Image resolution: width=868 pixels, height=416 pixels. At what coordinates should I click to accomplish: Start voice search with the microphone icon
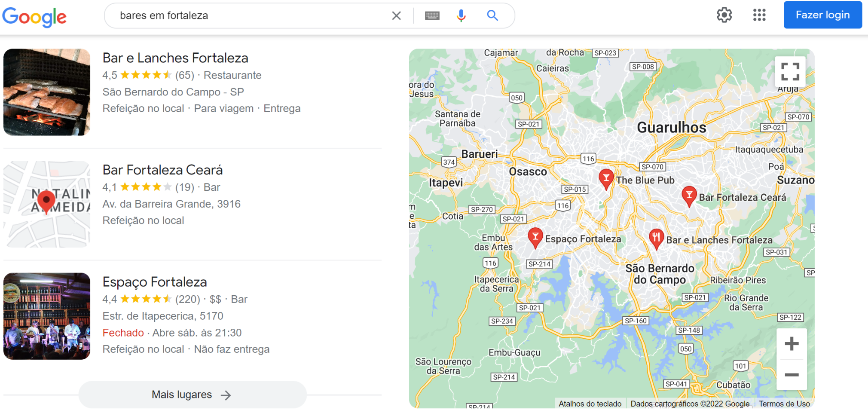click(461, 16)
